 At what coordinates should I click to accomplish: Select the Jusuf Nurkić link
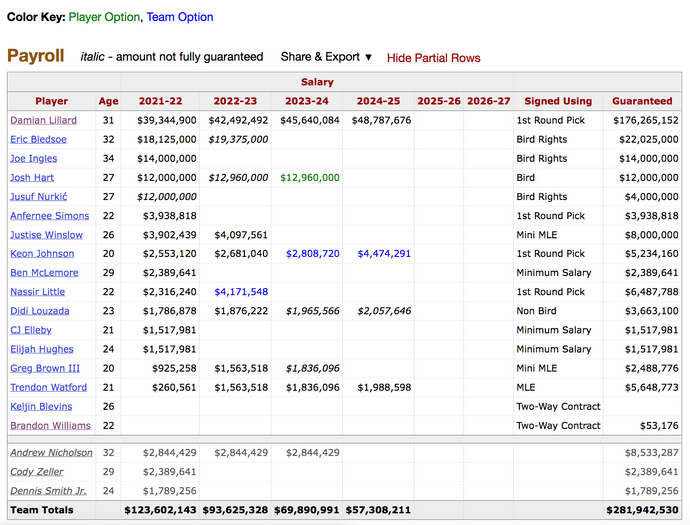(39, 196)
